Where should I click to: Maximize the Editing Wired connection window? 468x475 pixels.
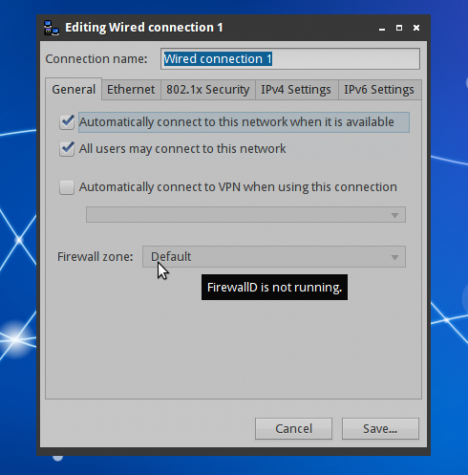(x=399, y=28)
